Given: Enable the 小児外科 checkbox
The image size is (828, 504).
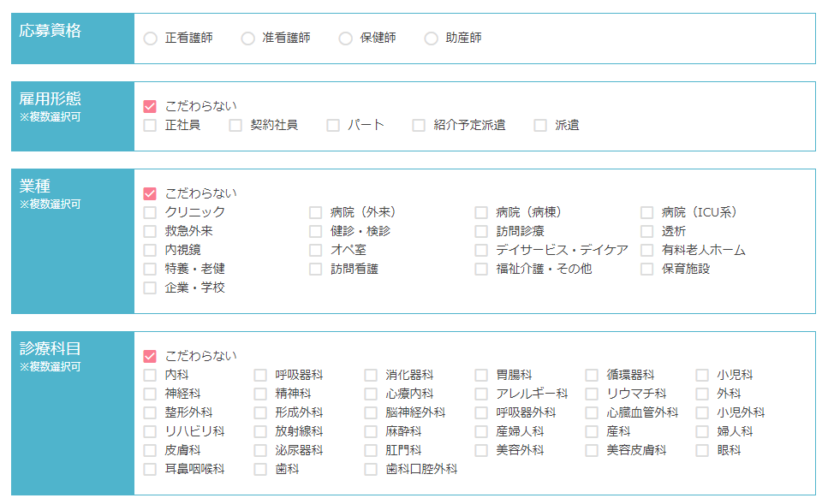Looking at the screenshot, I should point(702,413).
